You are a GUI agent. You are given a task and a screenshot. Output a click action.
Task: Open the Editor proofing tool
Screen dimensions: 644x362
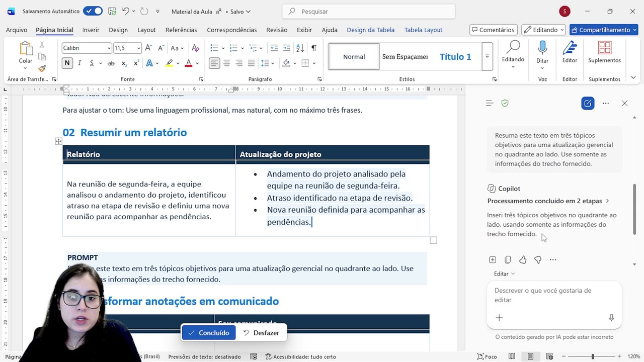click(x=570, y=53)
